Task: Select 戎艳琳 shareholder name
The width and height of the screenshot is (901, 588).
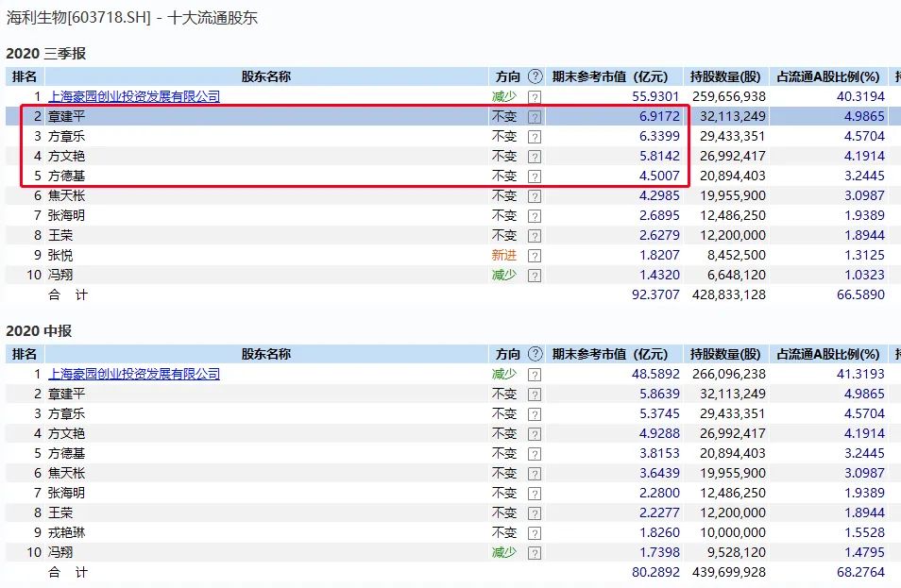Action: pos(67,532)
